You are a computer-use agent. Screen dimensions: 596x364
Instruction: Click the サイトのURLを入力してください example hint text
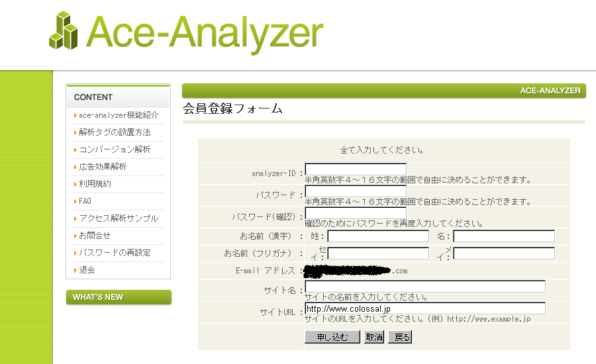click(x=418, y=319)
